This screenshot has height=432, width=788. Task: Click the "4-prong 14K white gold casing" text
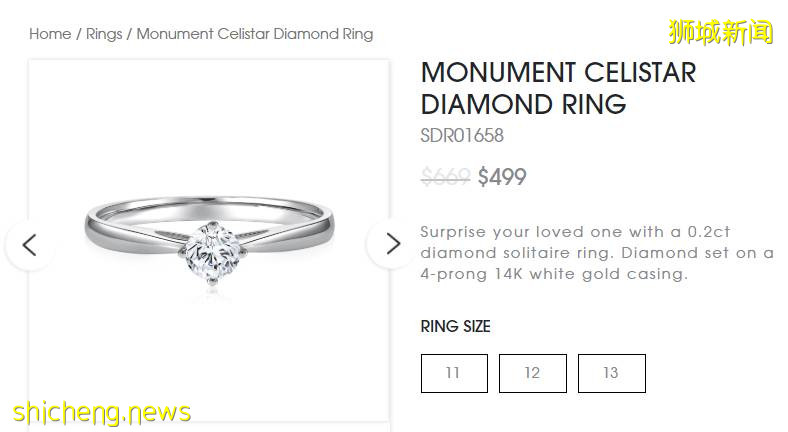[x=554, y=274]
